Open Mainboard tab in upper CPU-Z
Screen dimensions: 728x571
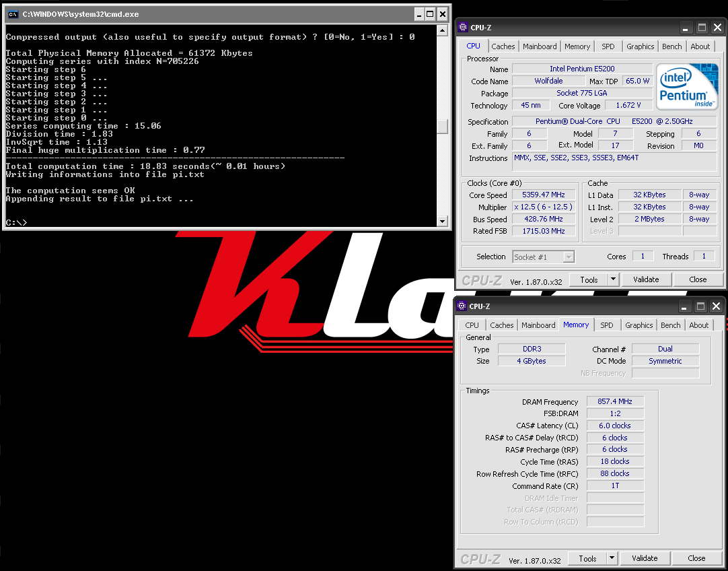pos(540,46)
